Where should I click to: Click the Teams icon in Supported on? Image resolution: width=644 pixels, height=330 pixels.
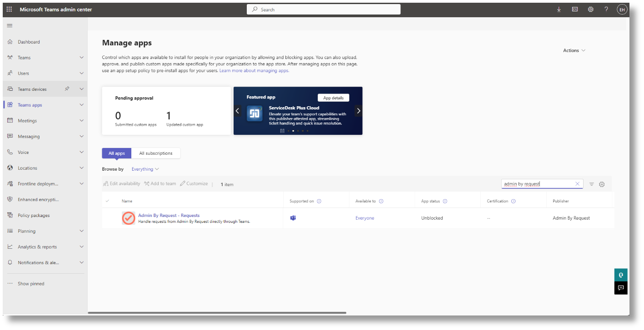[x=293, y=218]
